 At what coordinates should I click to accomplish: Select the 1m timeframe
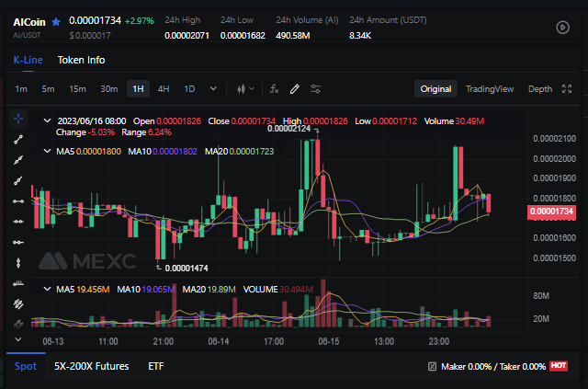click(21, 89)
